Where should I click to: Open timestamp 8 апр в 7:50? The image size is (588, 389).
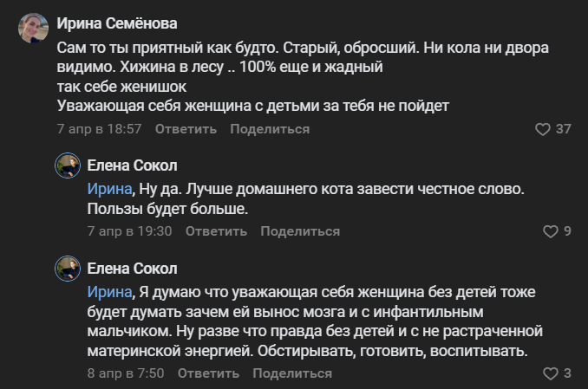(126, 373)
